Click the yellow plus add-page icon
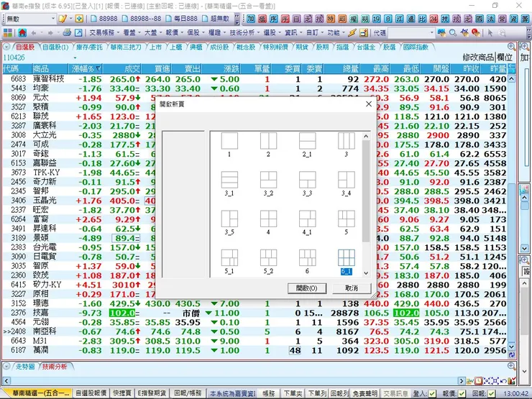 tap(79, 18)
